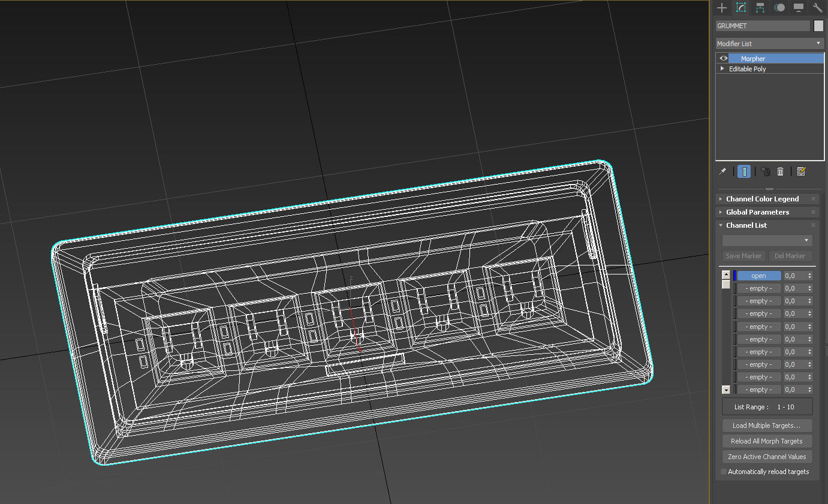Expand the Channel Color Legend rollout

[x=767, y=198]
